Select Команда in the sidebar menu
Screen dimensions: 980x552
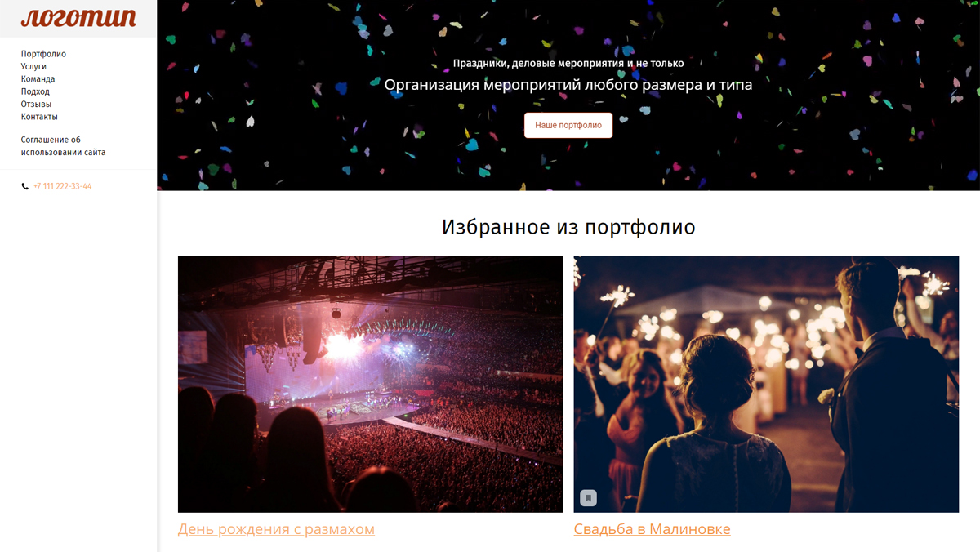pyautogui.click(x=38, y=79)
